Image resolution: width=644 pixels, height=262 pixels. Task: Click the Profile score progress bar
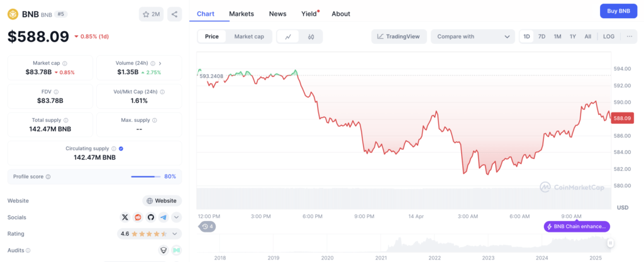[x=146, y=177]
